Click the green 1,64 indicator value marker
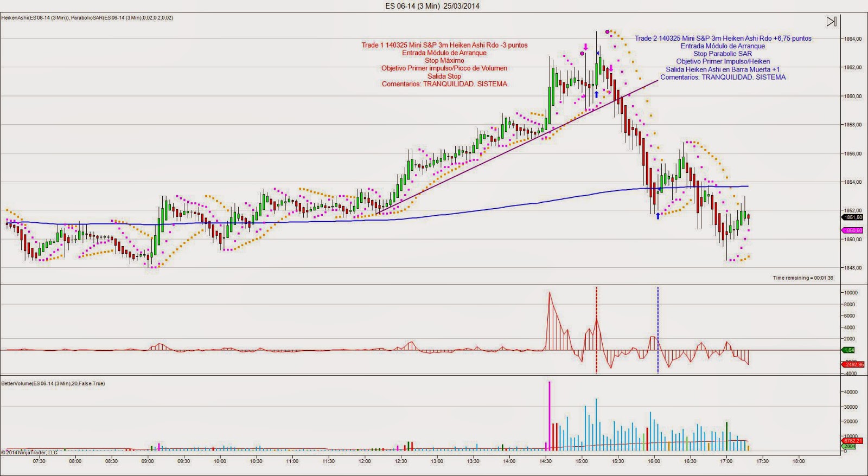 coord(849,350)
